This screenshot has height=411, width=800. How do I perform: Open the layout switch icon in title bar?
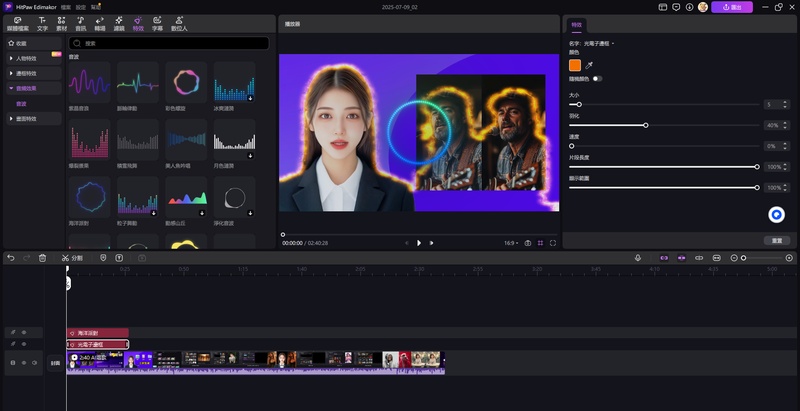click(663, 7)
